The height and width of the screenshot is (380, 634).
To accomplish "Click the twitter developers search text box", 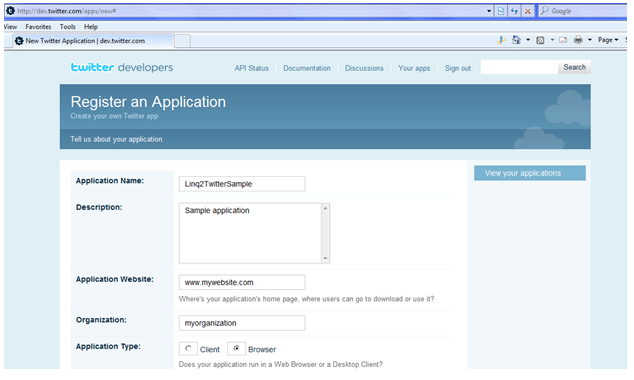I will click(x=519, y=67).
